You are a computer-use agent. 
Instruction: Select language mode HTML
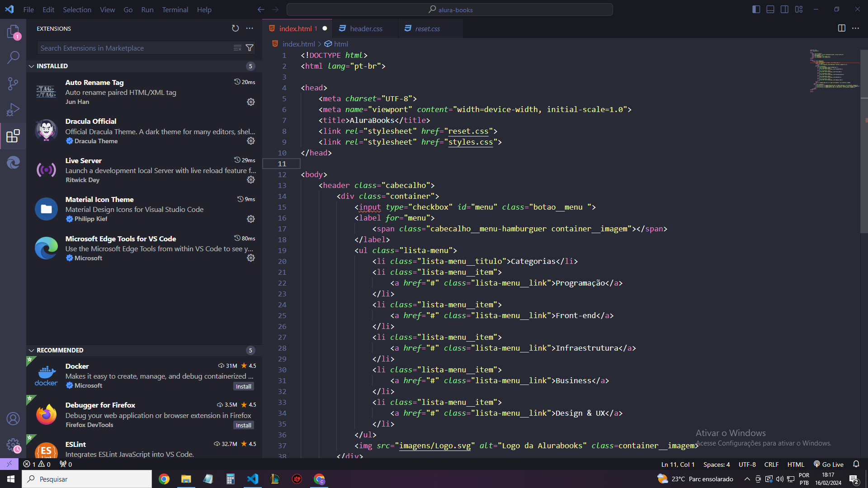[x=796, y=465]
